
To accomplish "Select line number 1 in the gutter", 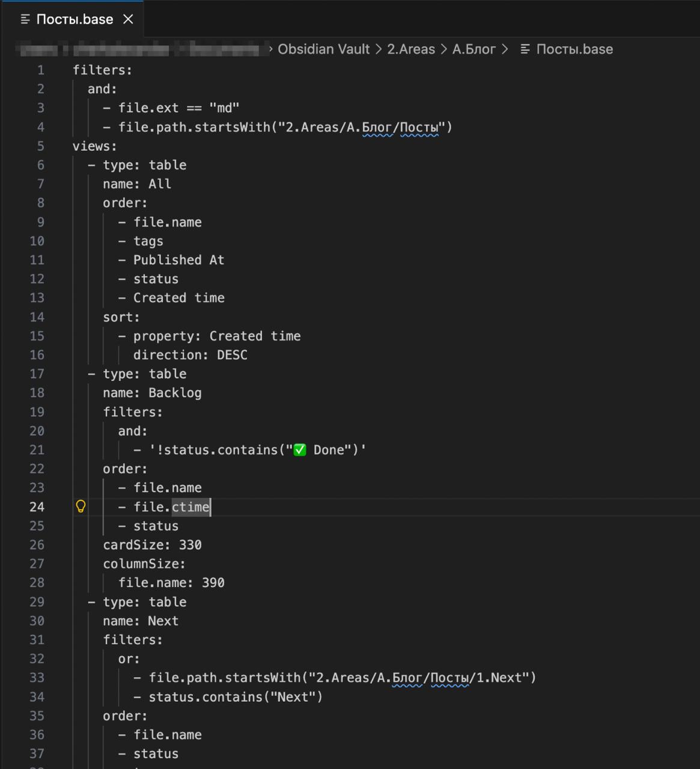I will point(40,70).
